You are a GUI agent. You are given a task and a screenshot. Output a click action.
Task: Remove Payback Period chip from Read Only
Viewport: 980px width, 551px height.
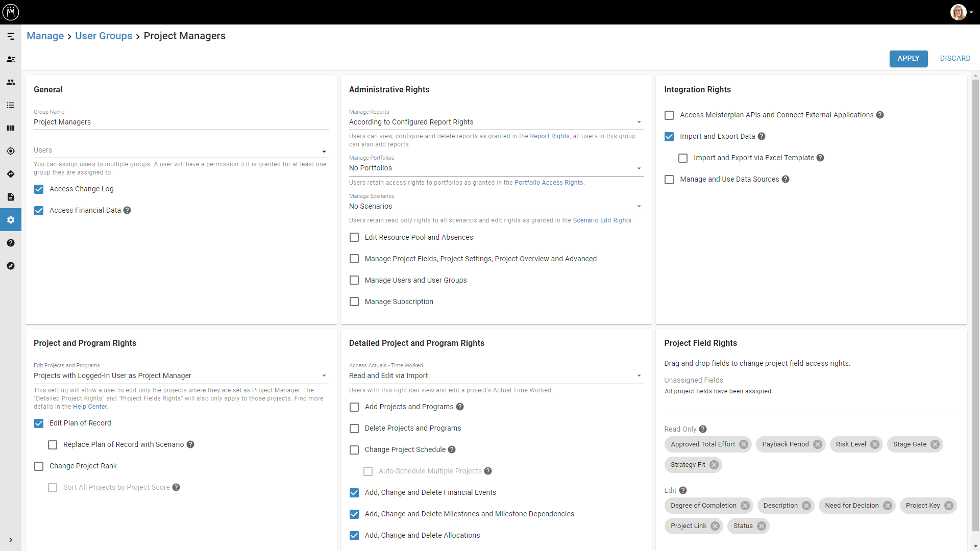pos(817,444)
